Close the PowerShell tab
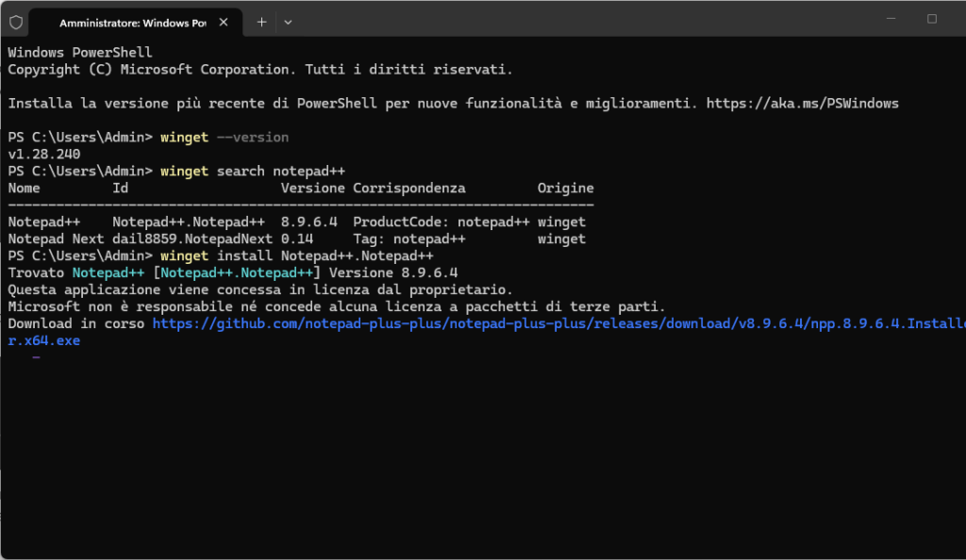Image resolution: width=966 pixels, height=560 pixels. (x=224, y=22)
